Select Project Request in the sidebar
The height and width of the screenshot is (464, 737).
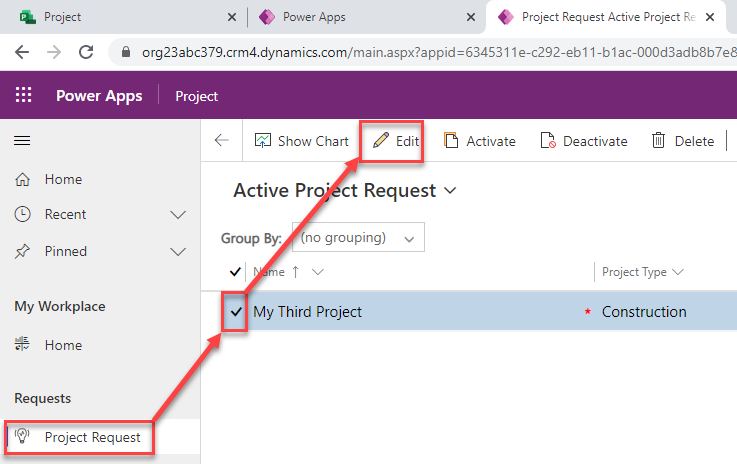[92, 437]
